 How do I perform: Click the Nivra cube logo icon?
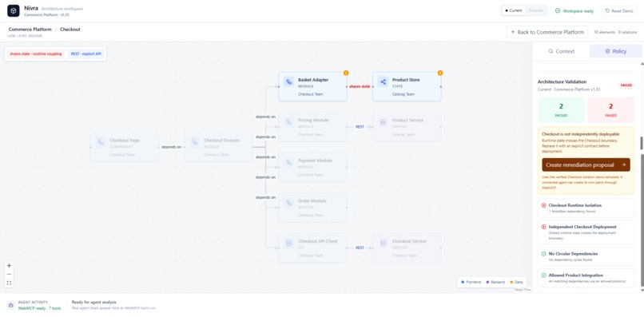tap(13, 10)
